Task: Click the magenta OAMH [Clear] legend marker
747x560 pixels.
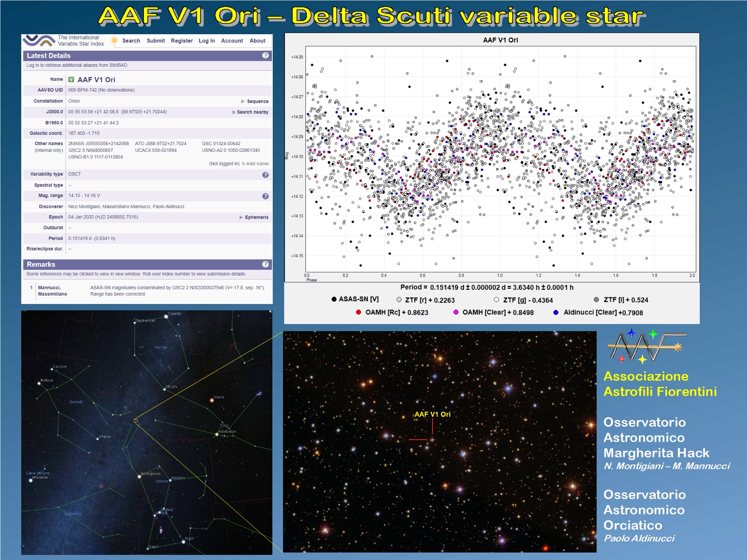Action: tap(456, 312)
